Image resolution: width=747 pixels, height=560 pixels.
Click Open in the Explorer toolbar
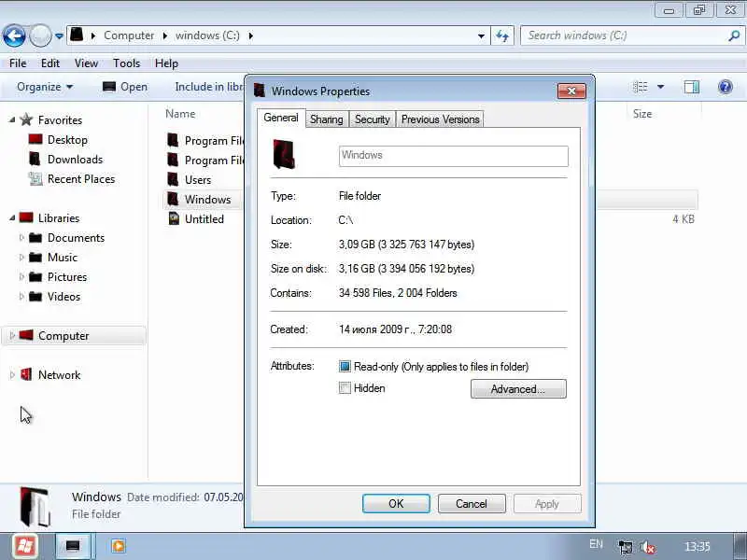pos(125,87)
